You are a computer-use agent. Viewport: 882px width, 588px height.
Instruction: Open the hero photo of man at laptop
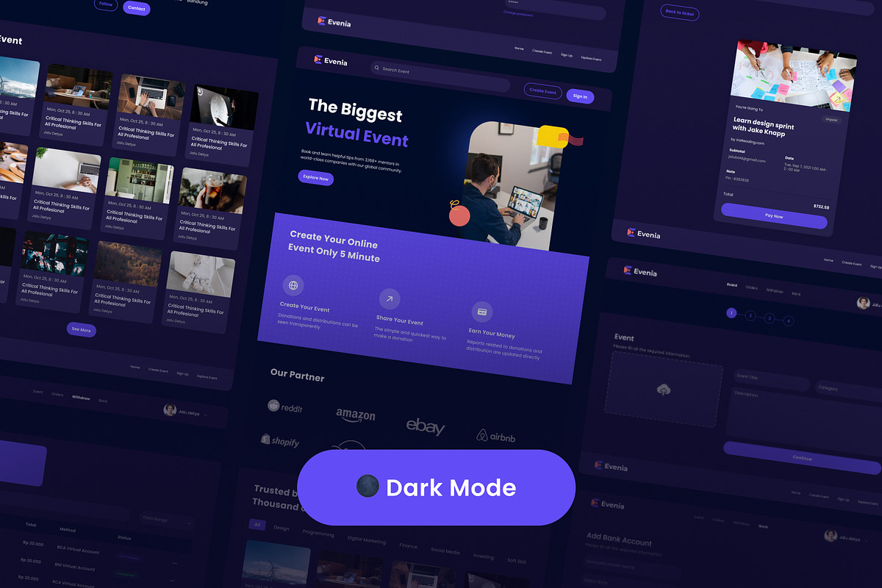pyautogui.click(x=511, y=187)
